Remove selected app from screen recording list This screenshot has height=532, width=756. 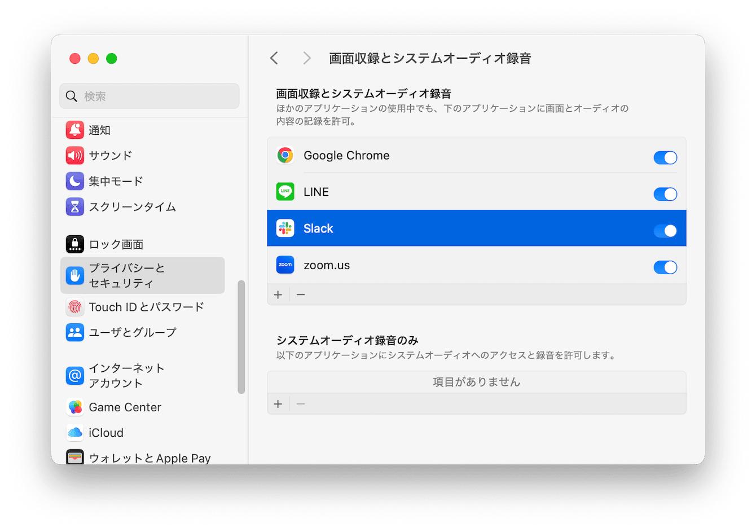pos(301,294)
